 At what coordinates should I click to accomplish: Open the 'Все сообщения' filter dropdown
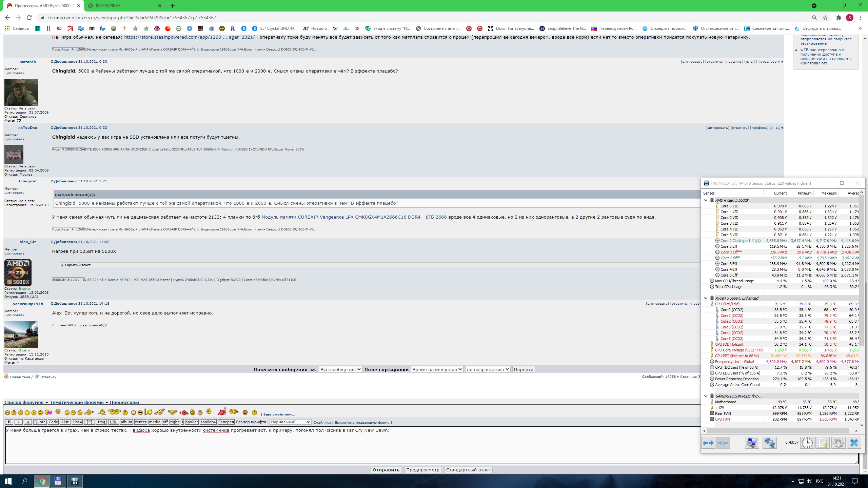[x=340, y=369]
